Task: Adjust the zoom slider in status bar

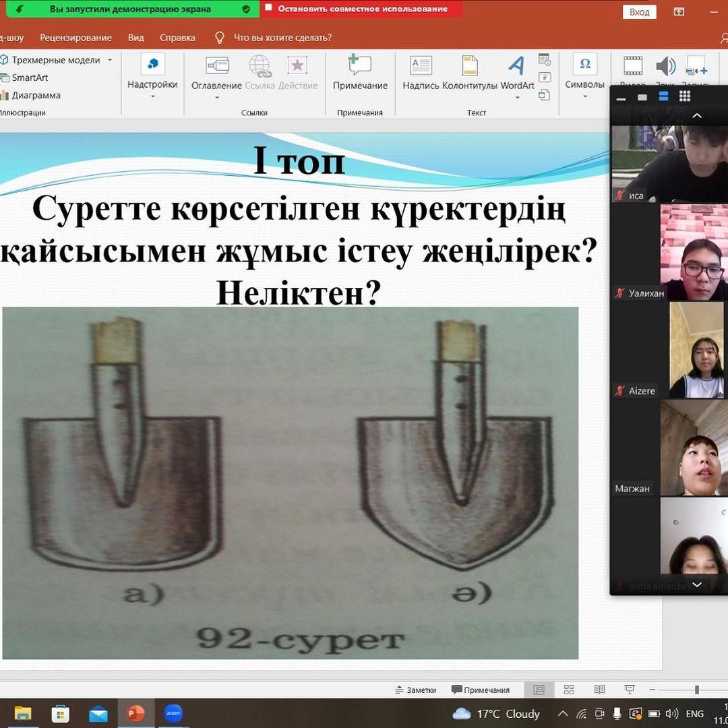Action: pyautogui.click(x=696, y=690)
